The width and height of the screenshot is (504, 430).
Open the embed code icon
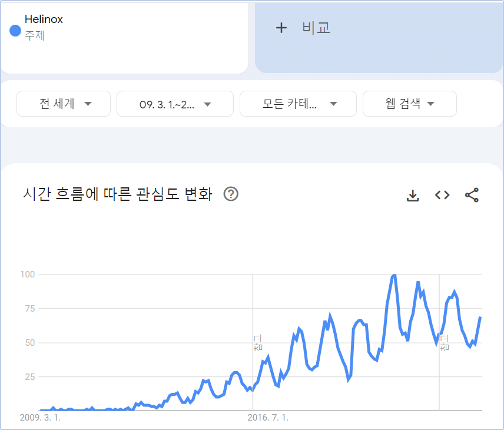442,195
